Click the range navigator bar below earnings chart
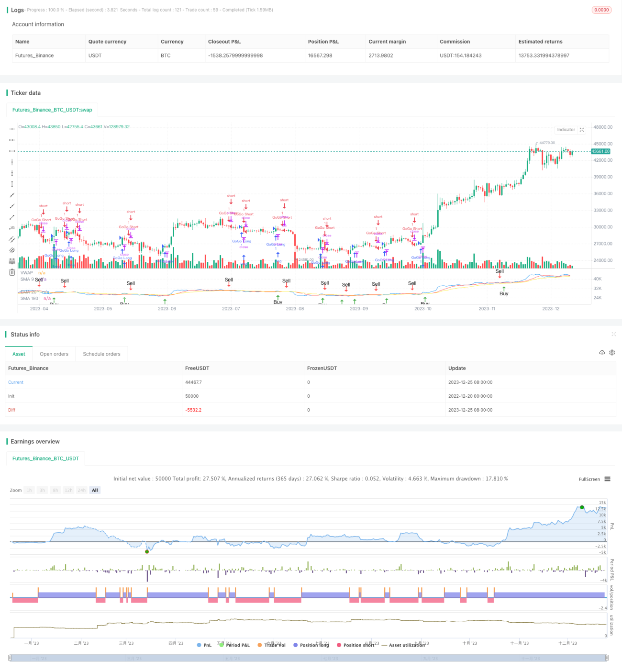Viewport: 622px width, 672px height. [x=309, y=658]
